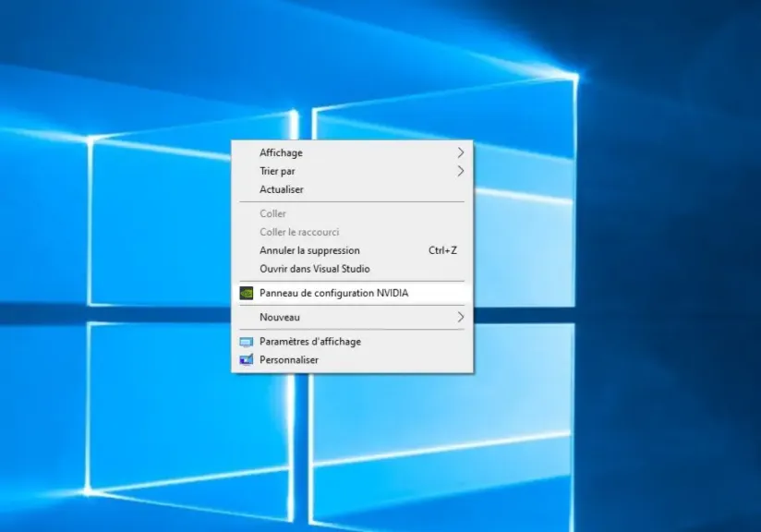This screenshot has width=761, height=532.
Task: Choose Actualiser to refresh desktop
Action: click(x=352, y=189)
